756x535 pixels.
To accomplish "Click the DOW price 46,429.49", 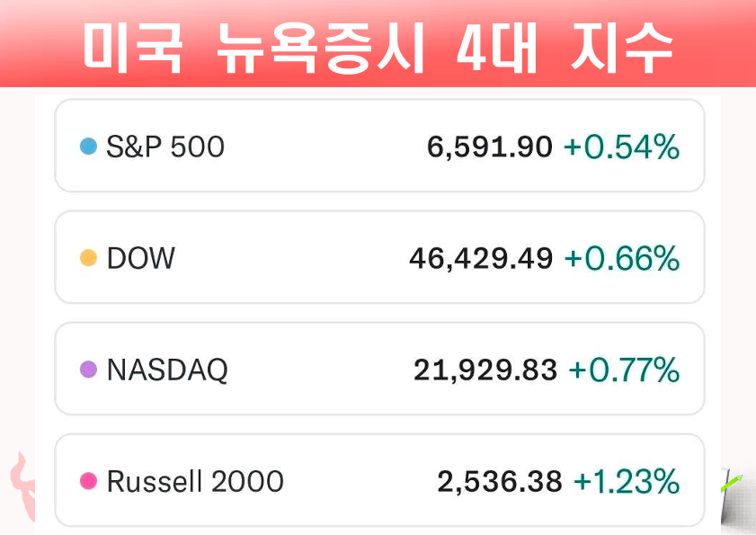I will click(x=480, y=259).
